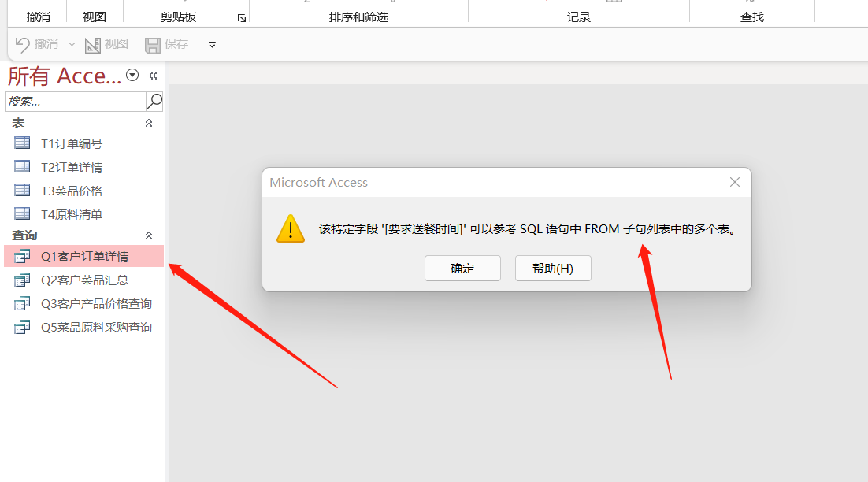Open the 剪贴板 group dialog launcher
868x482 pixels.
tap(241, 18)
